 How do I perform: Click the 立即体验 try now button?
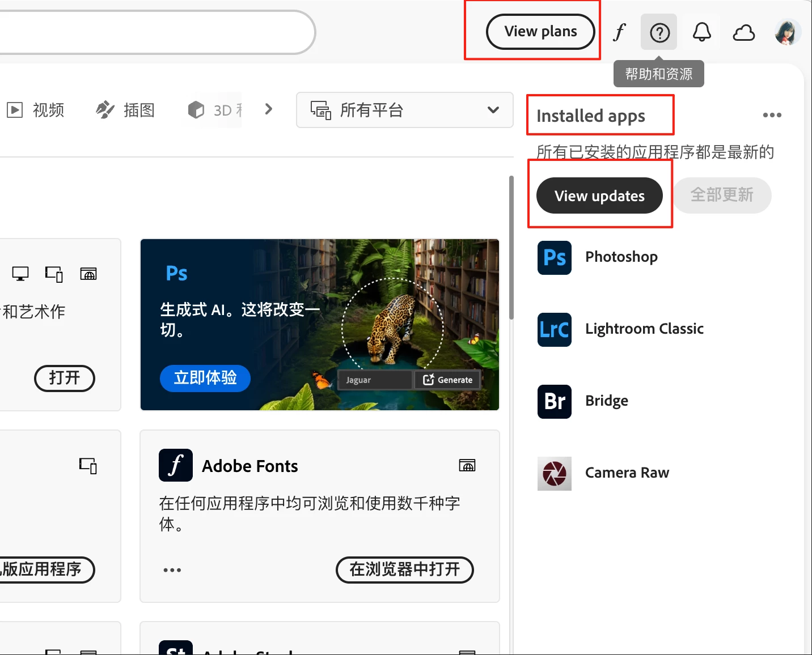[x=205, y=378]
